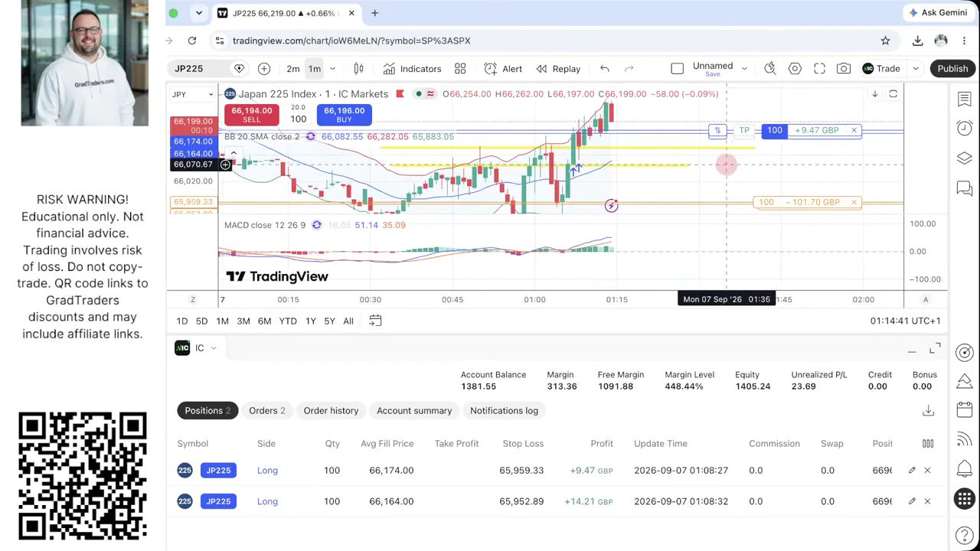The width and height of the screenshot is (980, 551).
Task: Click the red SELL price button
Action: point(251,116)
